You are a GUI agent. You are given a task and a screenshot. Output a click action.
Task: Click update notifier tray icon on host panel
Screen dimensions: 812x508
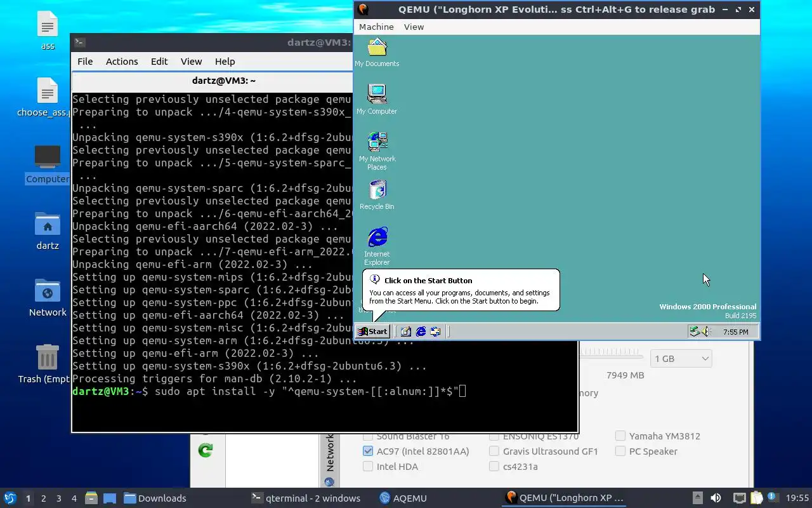(773, 498)
